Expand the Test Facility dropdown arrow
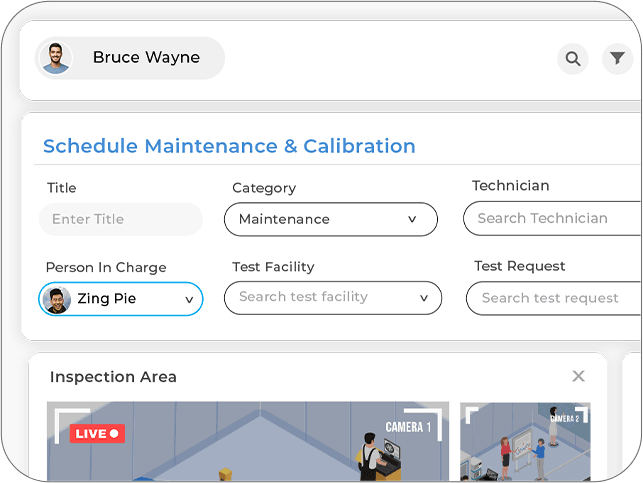643x483 pixels. coord(424,297)
